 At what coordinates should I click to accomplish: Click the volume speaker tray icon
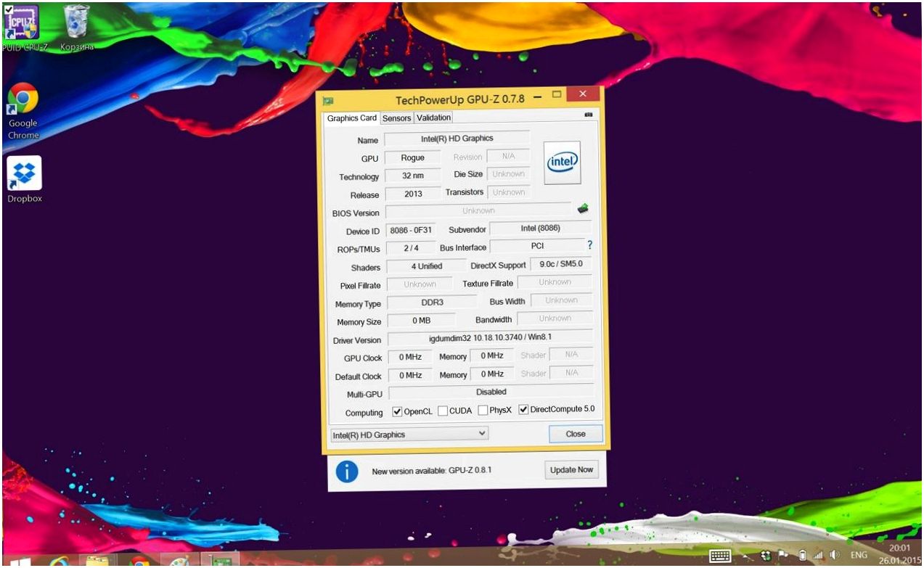coord(834,556)
